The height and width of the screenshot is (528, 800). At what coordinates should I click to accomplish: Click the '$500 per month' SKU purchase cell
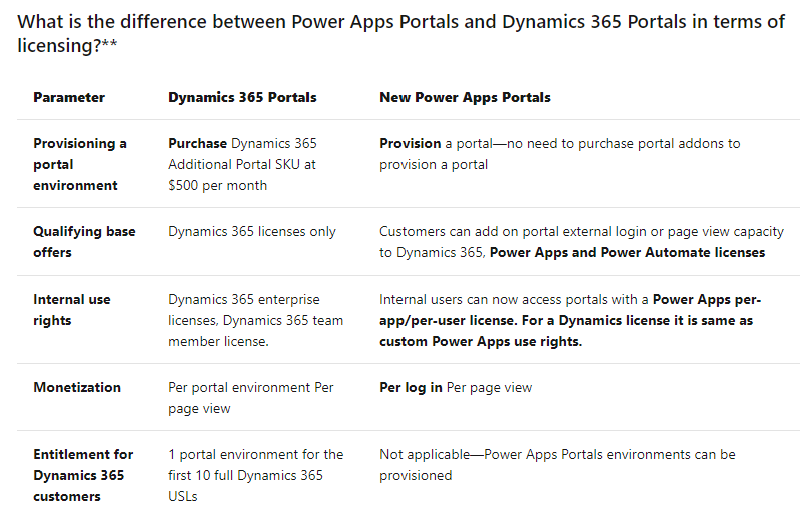click(242, 164)
